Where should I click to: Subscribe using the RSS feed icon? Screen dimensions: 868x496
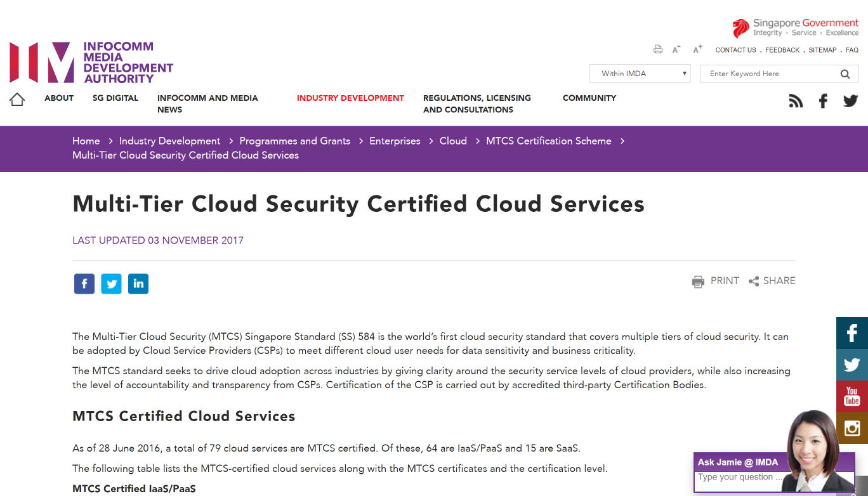pos(796,100)
